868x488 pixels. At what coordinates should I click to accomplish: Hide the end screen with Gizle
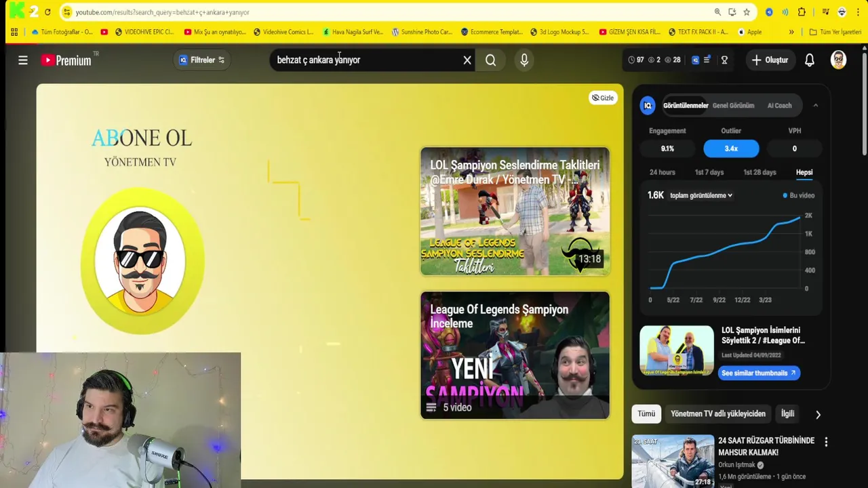[x=603, y=98]
